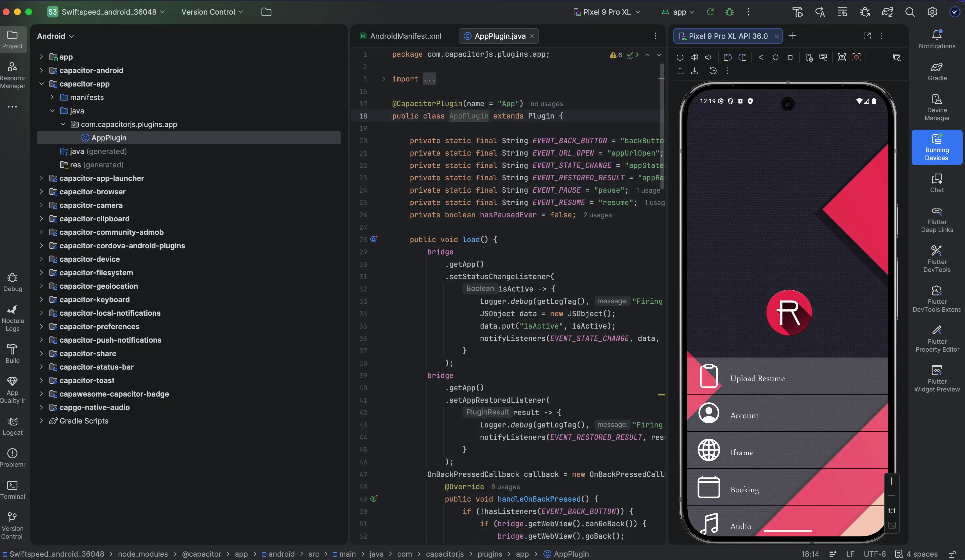This screenshot has width=965, height=560.
Task: Expand the capacitor-camera folder
Action: pyautogui.click(x=41, y=205)
